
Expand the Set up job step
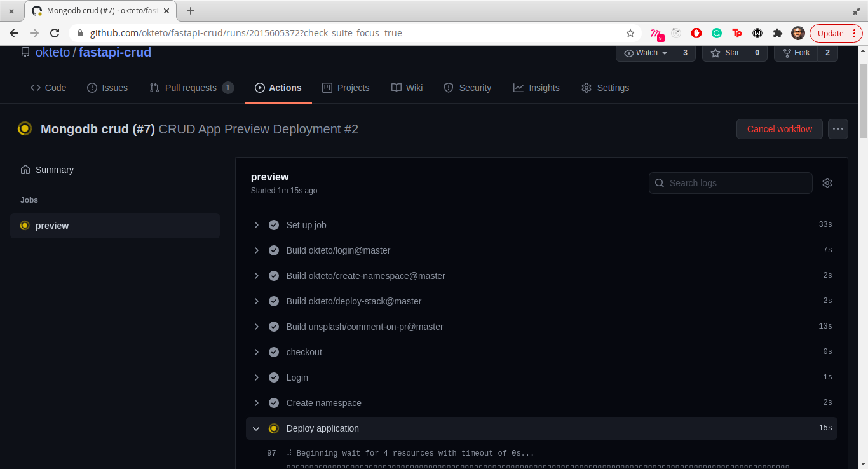(x=257, y=225)
